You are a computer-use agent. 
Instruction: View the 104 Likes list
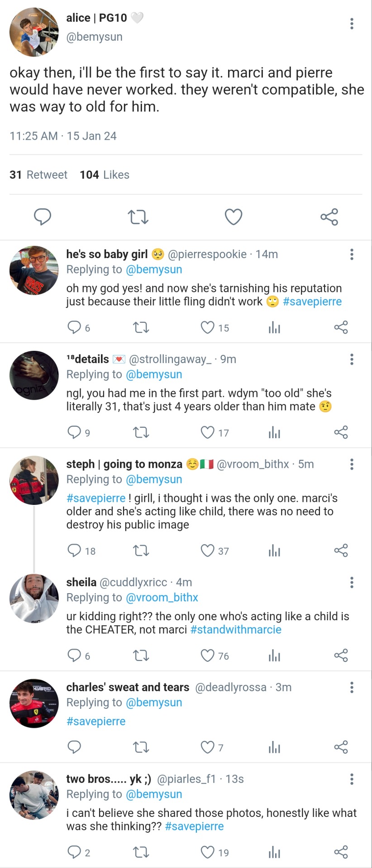point(105,175)
